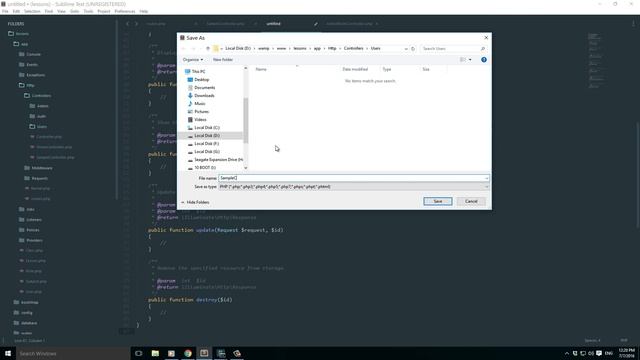Sort by Size column header
This screenshot has height=360, width=640.
coord(426,69)
